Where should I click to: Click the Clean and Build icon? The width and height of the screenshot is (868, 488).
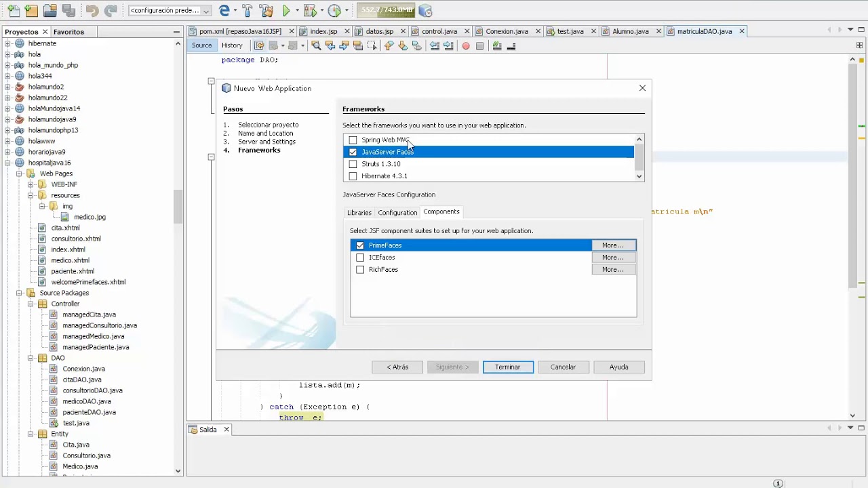[x=267, y=10]
